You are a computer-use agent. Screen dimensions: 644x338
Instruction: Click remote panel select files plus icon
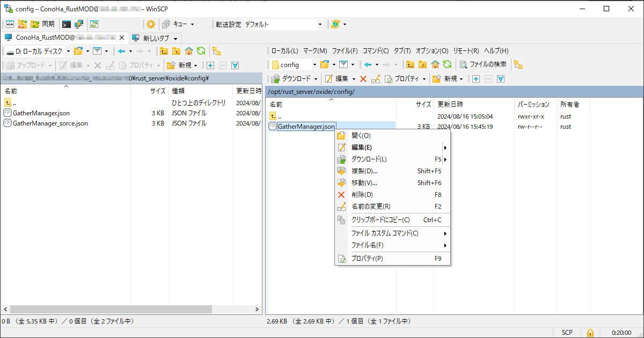[476, 79]
